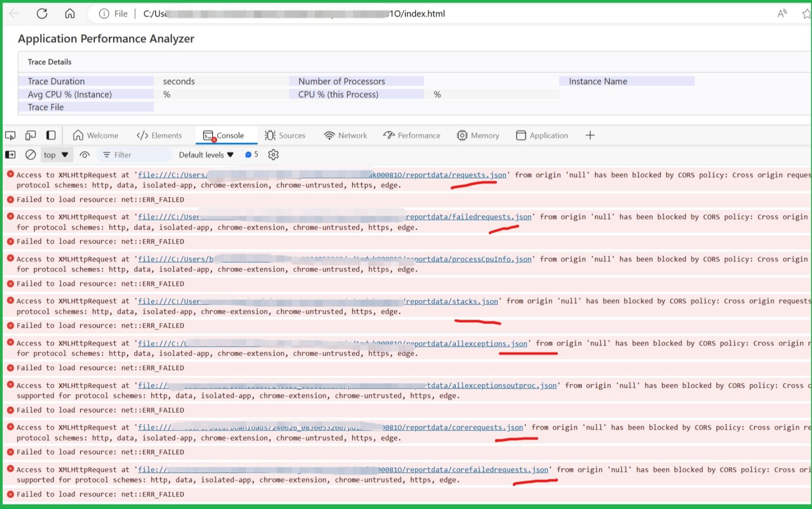Click the read aloud icon in address bar

pos(782,13)
